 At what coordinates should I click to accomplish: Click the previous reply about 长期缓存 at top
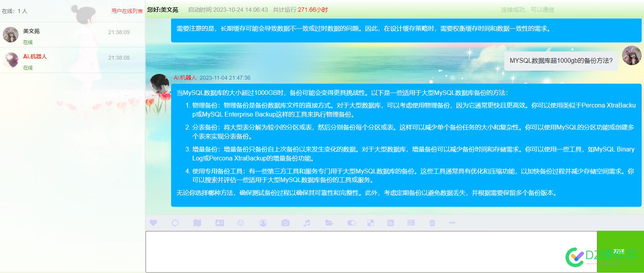pos(406,31)
